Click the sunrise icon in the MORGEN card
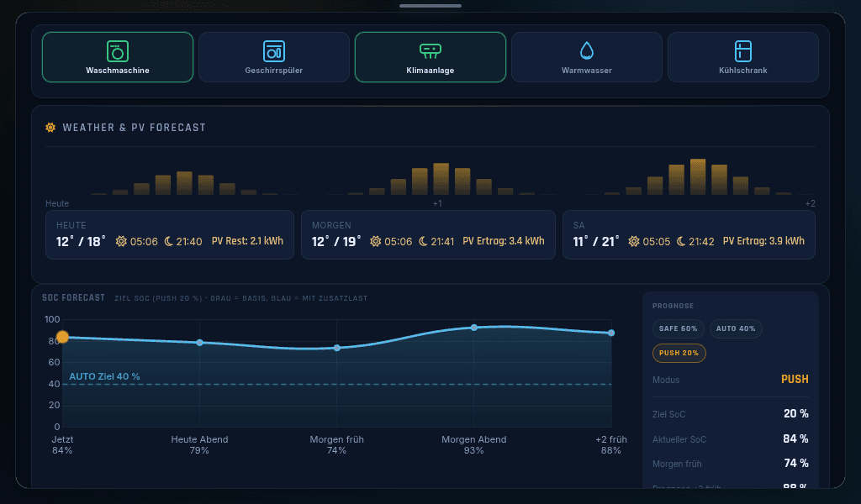 [376, 241]
